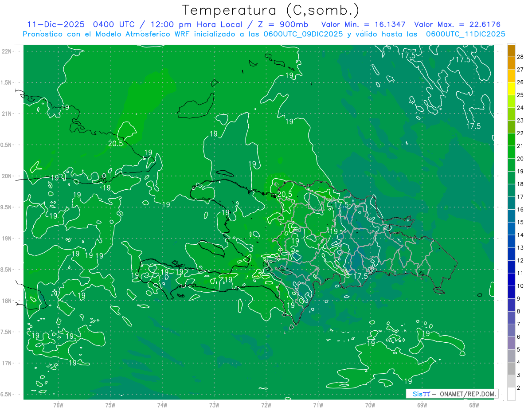Click the '0600UTC_09DIC2025' initialization timestamp

click(303, 34)
